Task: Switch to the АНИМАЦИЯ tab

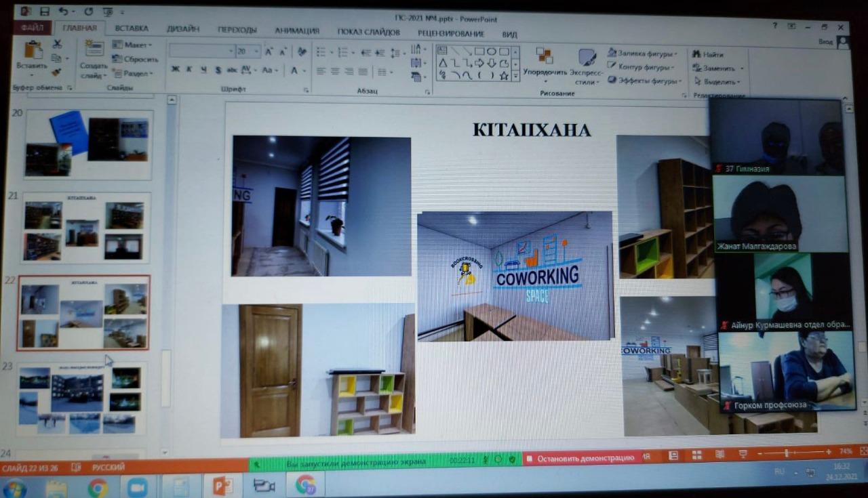Action: point(297,30)
